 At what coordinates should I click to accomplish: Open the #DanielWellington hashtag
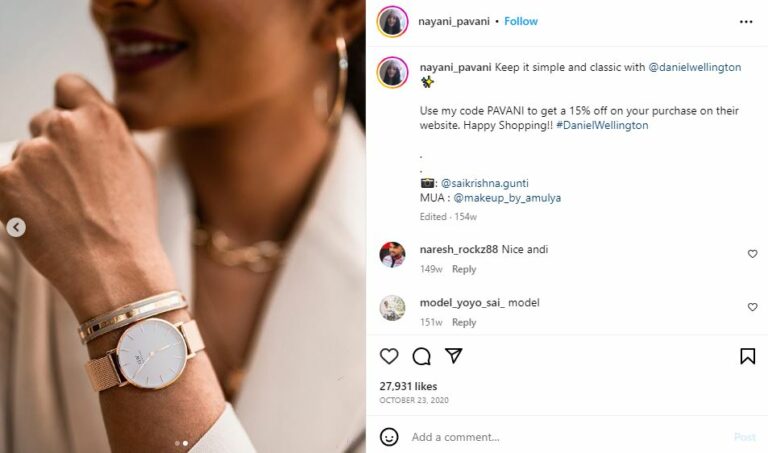pyautogui.click(x=602, y=125)
